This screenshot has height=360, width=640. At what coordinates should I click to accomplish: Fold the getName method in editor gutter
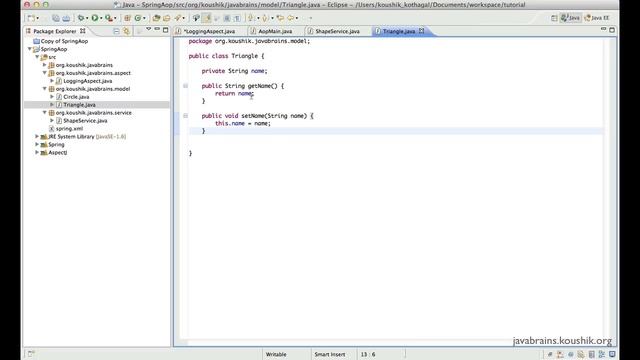(x=185, y=86)
